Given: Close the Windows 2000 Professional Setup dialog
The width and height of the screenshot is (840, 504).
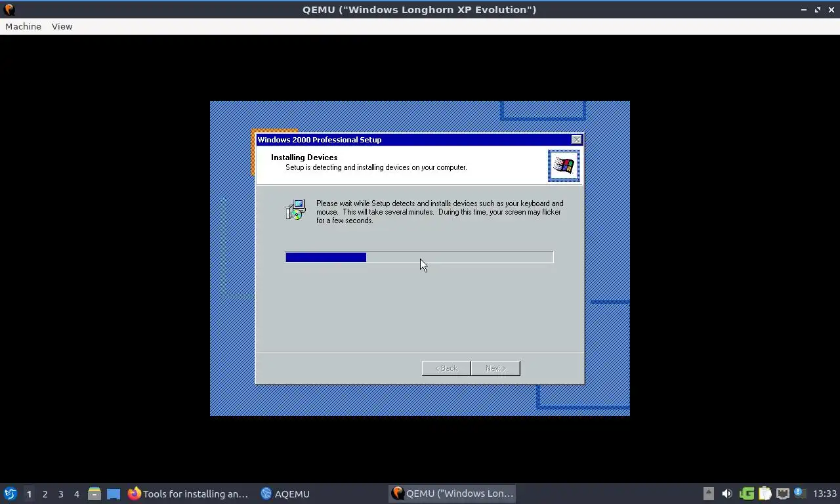Looking at the screenshot, I should (x=576, y=140).
